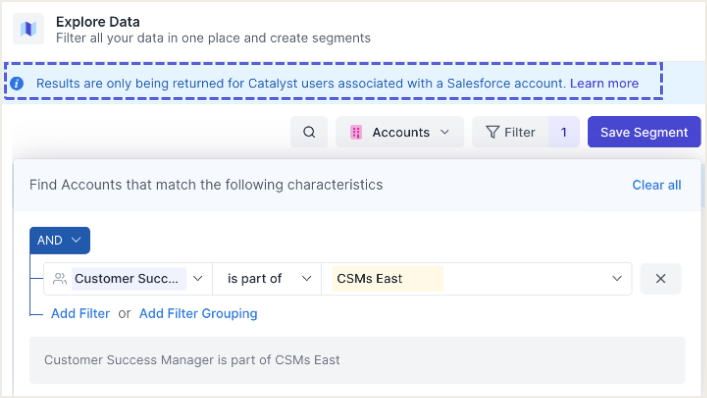Viewport: 707px width, 398px height.
Task: Click the filter count badge showing 1
Action: (564, 132)
